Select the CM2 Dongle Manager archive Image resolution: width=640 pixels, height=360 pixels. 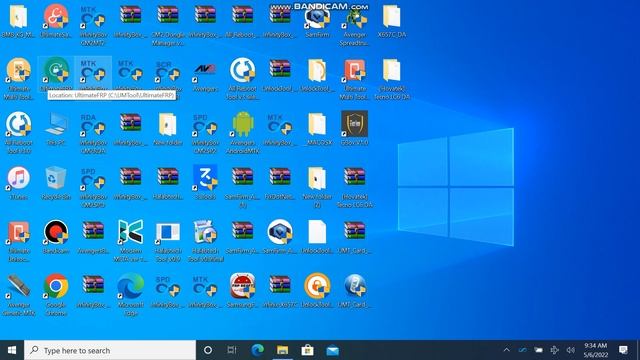[x=168, y=24]
